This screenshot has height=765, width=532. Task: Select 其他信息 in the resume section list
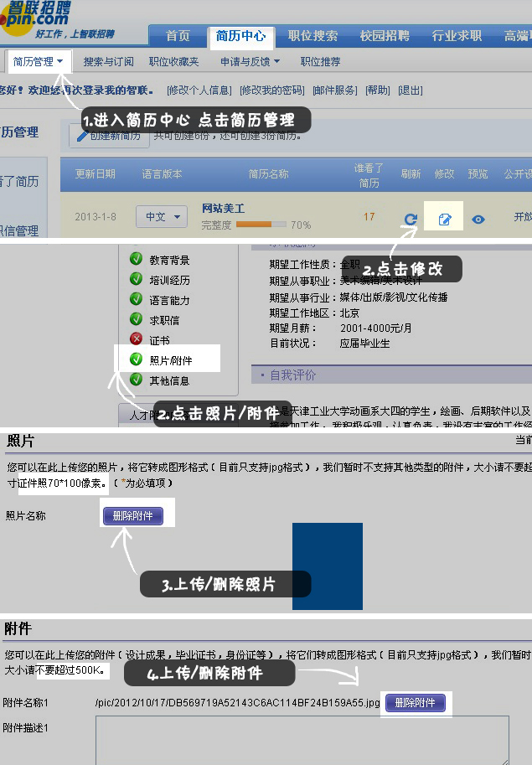click(x=169, y=380)
